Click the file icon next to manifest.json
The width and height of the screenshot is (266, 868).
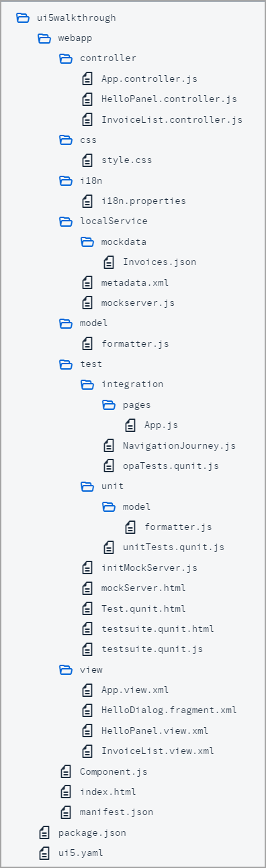[66, 812]
